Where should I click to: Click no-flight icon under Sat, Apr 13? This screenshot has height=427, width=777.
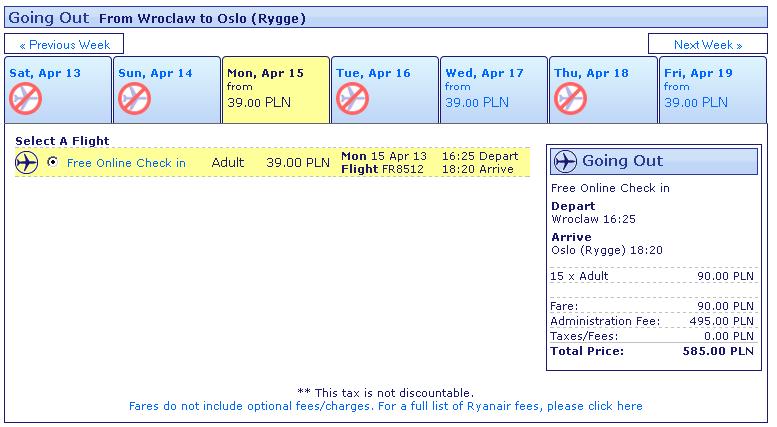(25, 99)
